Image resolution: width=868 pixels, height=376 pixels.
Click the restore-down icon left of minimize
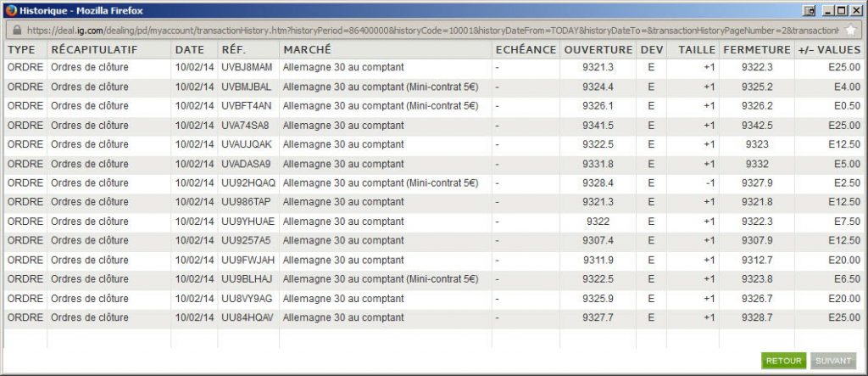click(811, 10)
